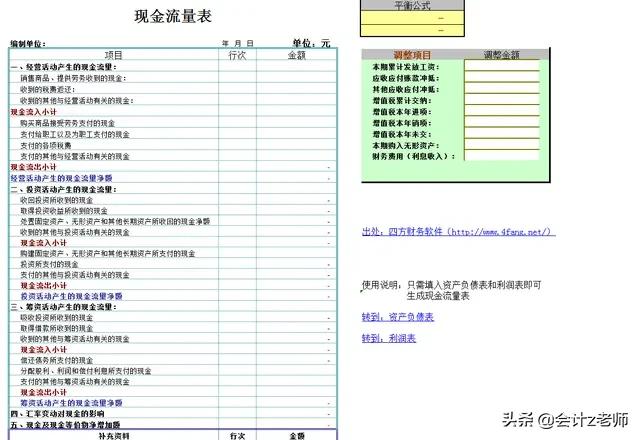Select row 收到的税费返还
The width and height of the screenshot is (640, 440).
(173, 89)
